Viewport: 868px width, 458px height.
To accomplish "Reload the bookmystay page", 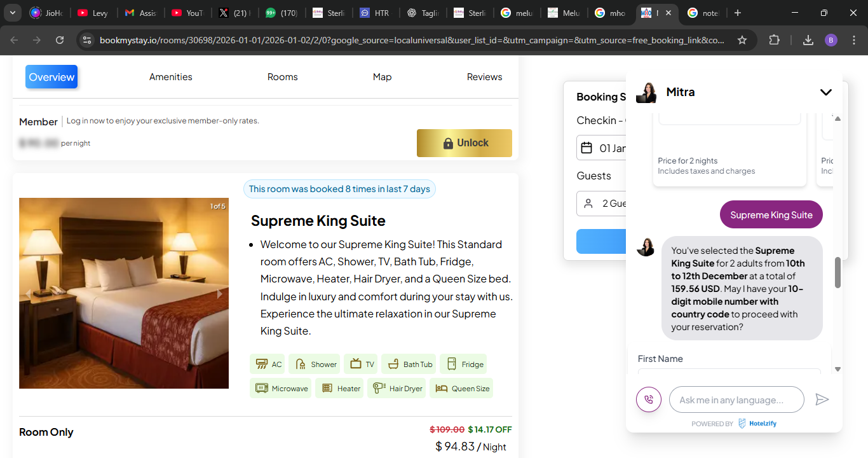I will [x=60, y=40].
